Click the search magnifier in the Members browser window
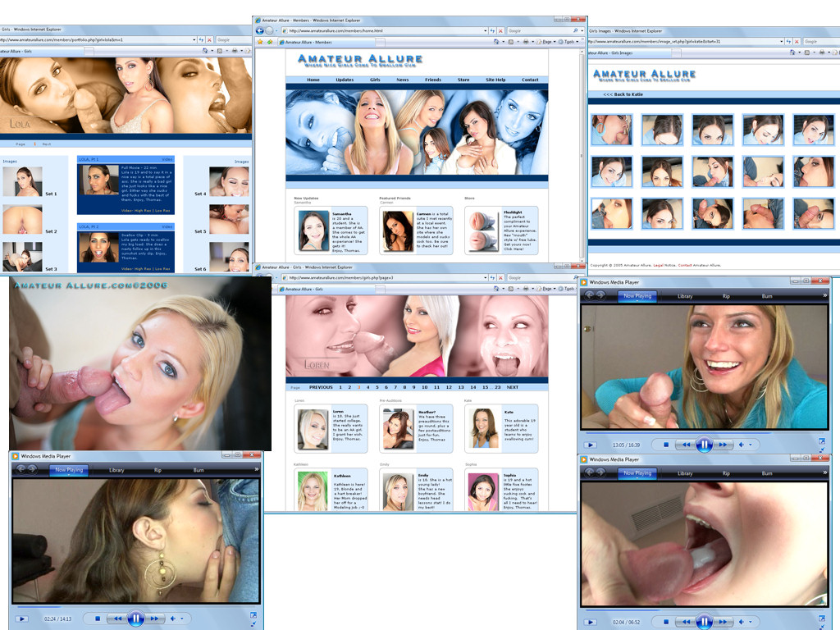This screenshot has width=840, height=630. tap(575, 31)
